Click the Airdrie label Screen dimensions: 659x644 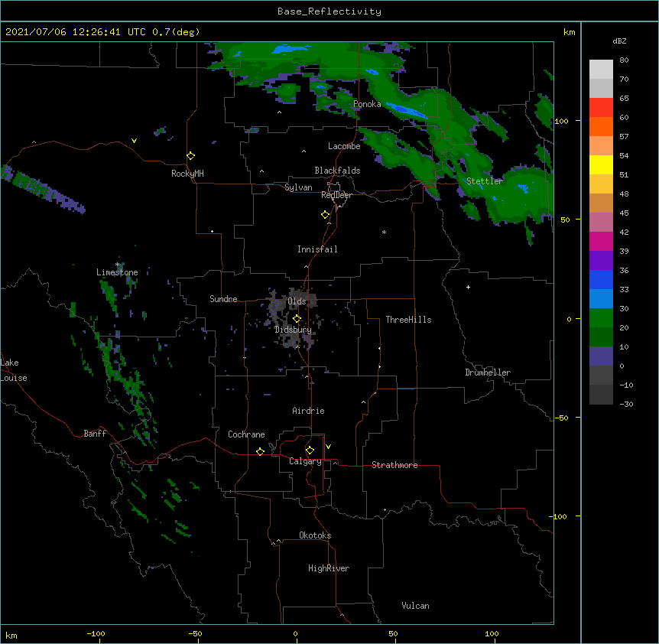(x=309, y=411)
